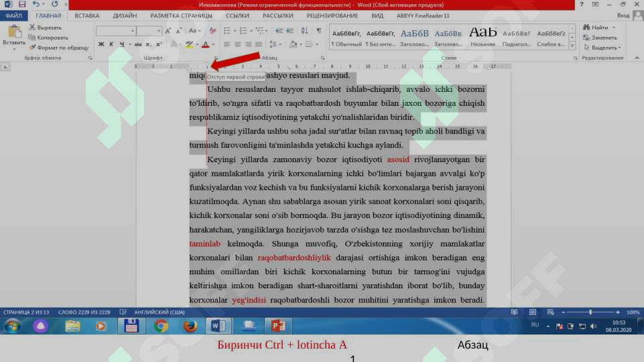Viewport: 644px width, 362px height.
Task: Align text right icon
Action: 248,44
